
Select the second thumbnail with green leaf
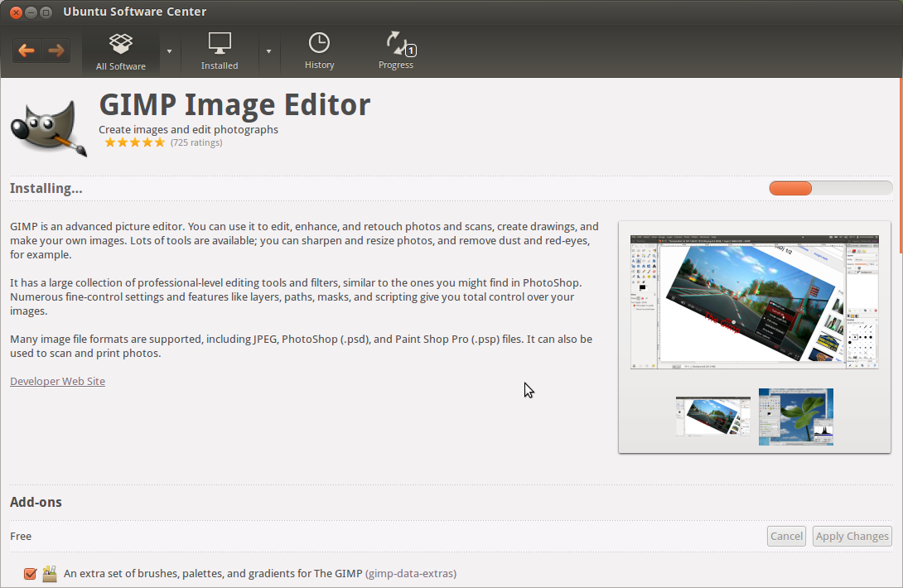pos(795,417)
